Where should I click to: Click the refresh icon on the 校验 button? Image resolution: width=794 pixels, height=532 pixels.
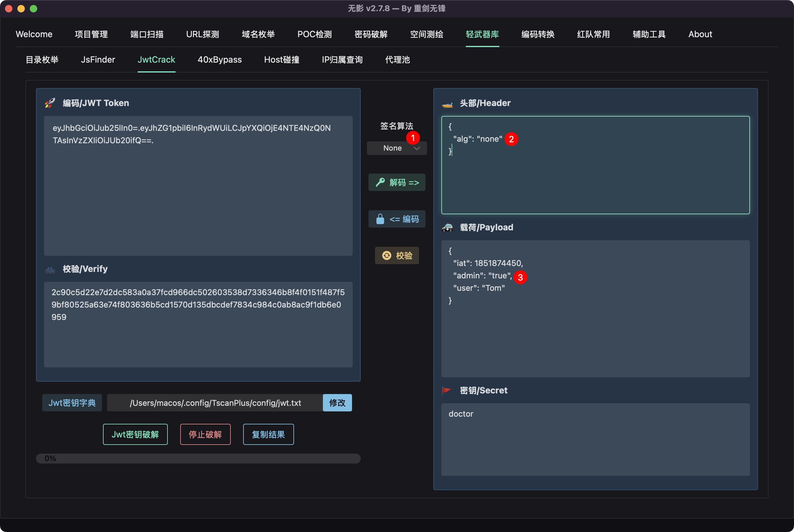click(x=387, y=255)
